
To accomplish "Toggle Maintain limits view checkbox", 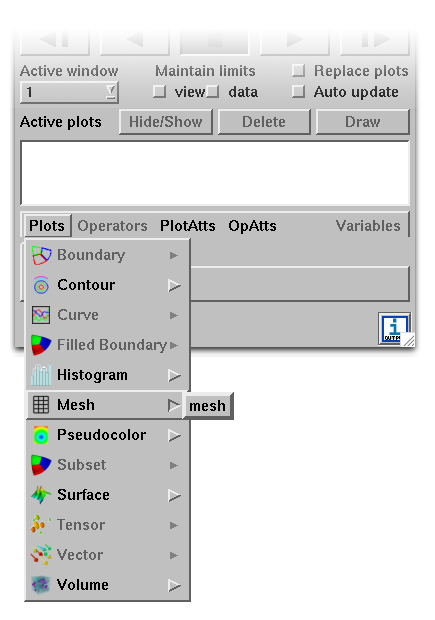I will pyautogui.click(x=159, y=92).
